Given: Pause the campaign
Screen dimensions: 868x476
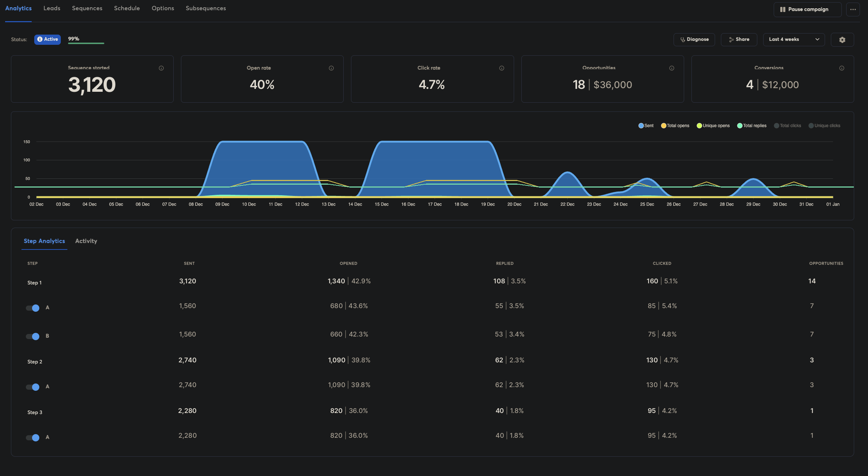Looking at the screenshot, I should coord(807,9).
